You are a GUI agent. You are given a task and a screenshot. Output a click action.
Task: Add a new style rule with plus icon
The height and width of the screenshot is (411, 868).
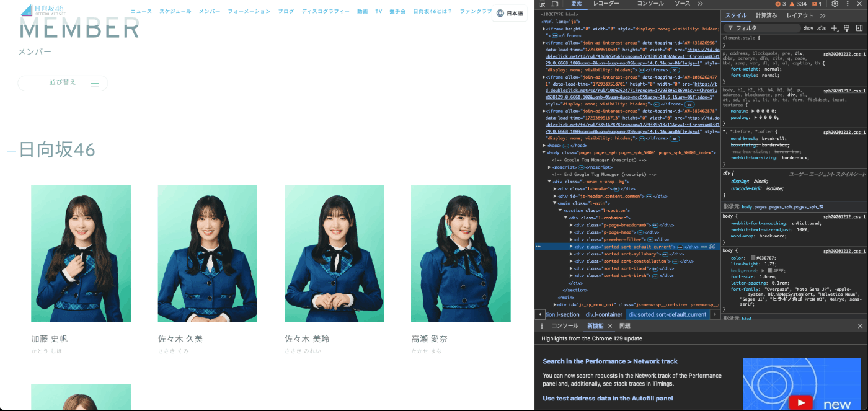pos(834,28)
